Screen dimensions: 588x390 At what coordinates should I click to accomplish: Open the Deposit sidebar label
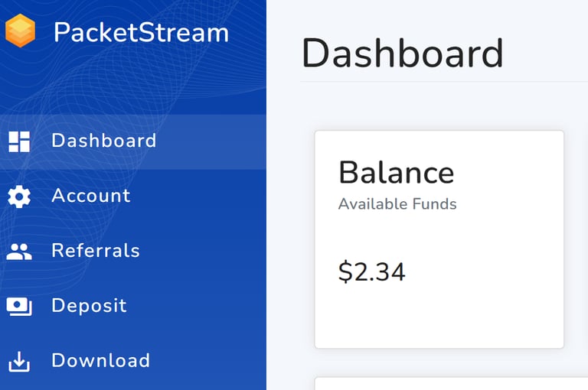pyautogui.click(x=90, y=306)
